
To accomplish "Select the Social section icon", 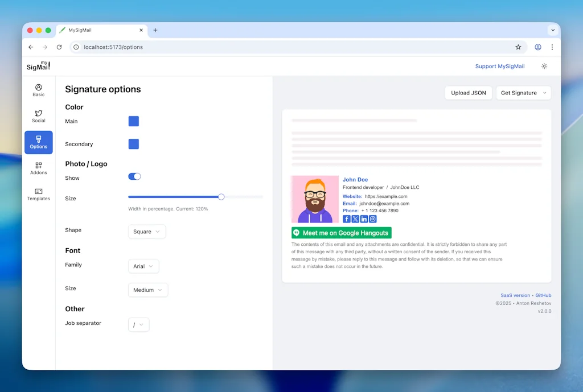I will click(38, 117).
